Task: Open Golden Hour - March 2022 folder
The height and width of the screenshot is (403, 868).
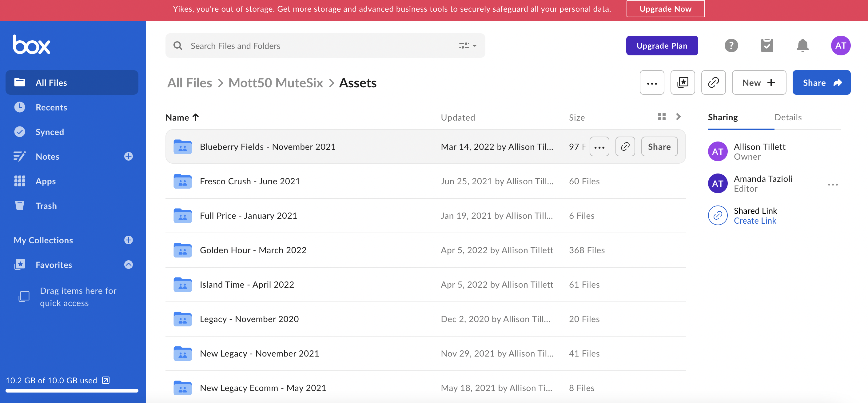Action: pyautogui.click(x=253, y=250)
